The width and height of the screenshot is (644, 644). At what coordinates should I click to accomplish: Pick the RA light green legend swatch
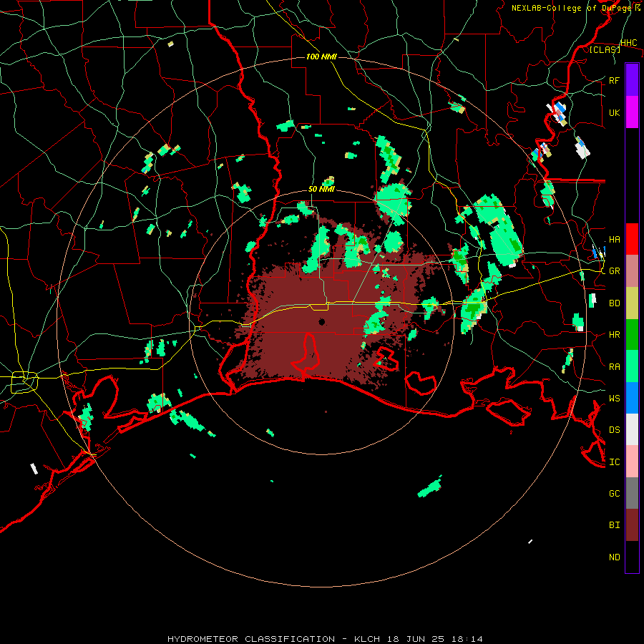point(632,366)
